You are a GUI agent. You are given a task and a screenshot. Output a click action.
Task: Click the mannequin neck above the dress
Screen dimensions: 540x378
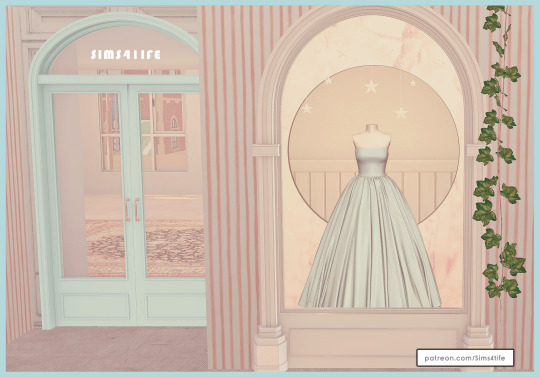(x=371, y=129)
